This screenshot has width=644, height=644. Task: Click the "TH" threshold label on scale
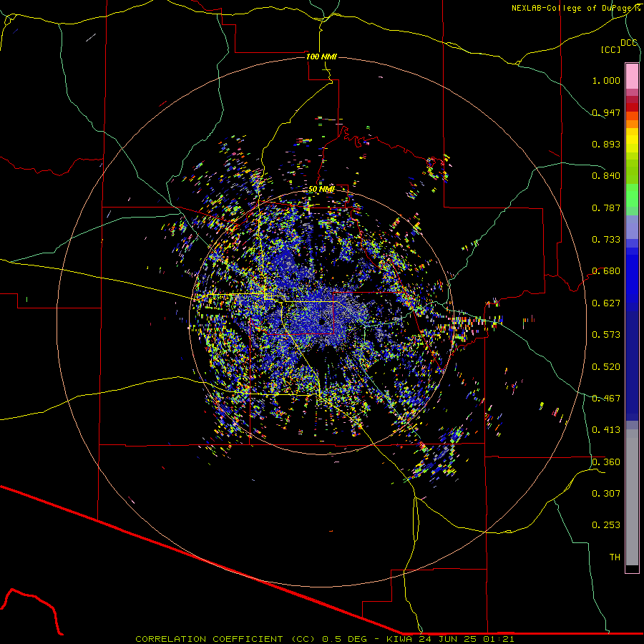click(x=615, y=557)
